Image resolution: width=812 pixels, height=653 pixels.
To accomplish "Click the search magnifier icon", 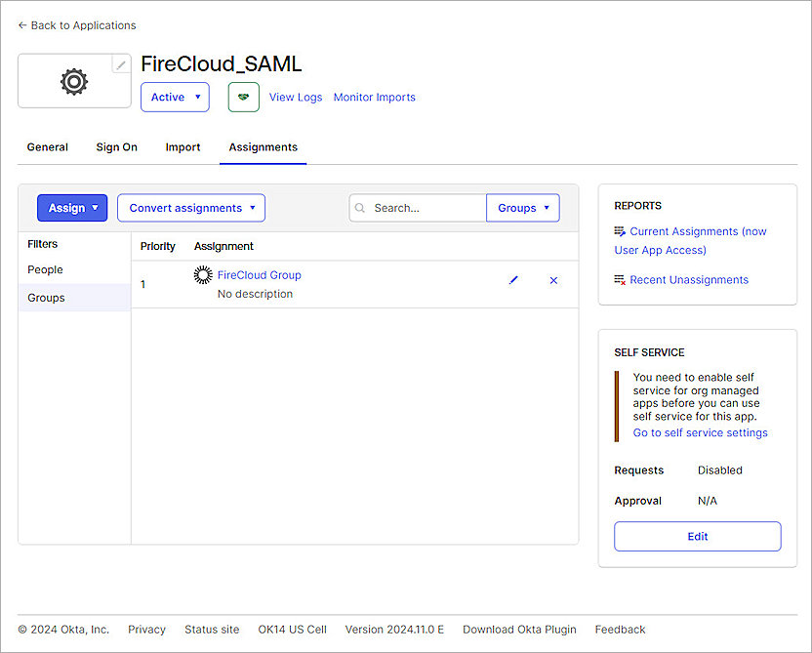I will [x=362, y=207].
